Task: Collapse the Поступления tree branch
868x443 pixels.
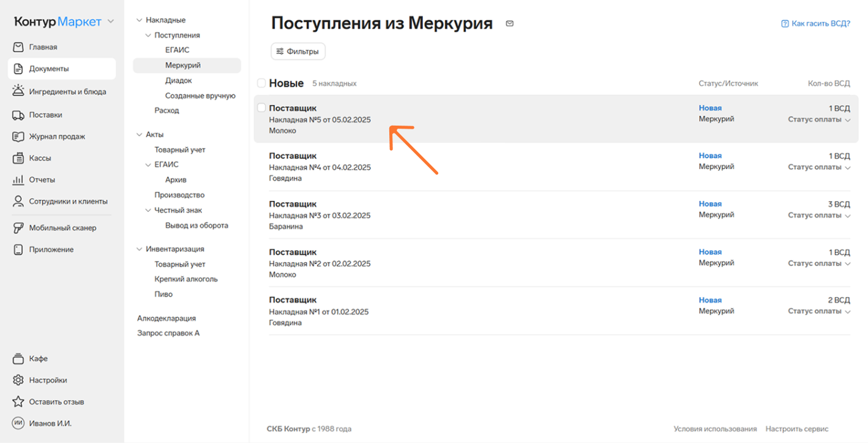Action: click(148, 36)
